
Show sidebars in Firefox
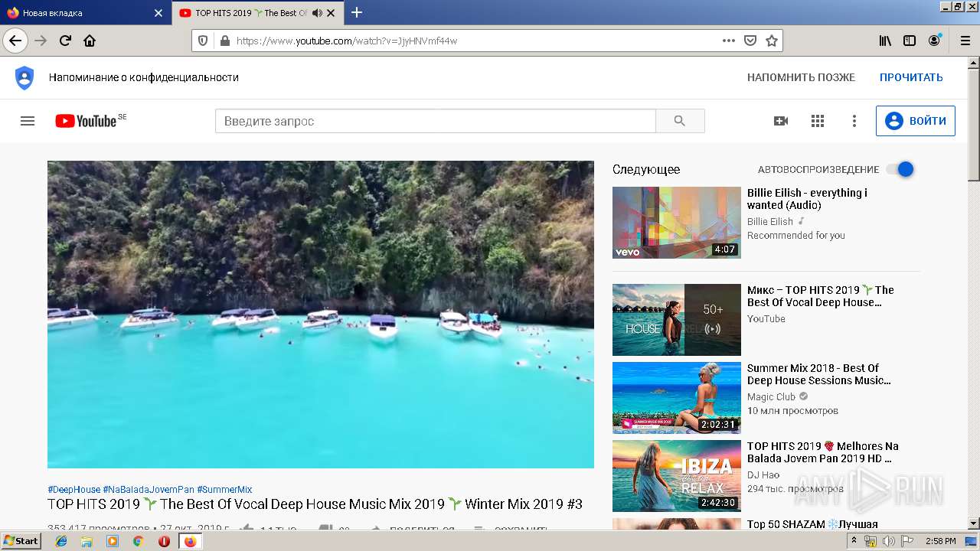coord(910,41)
